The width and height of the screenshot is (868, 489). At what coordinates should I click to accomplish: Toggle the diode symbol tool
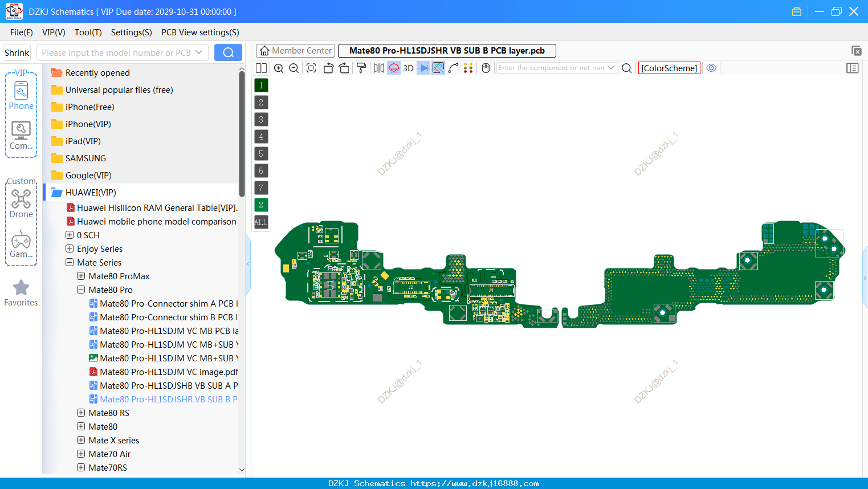coord(423,68)
